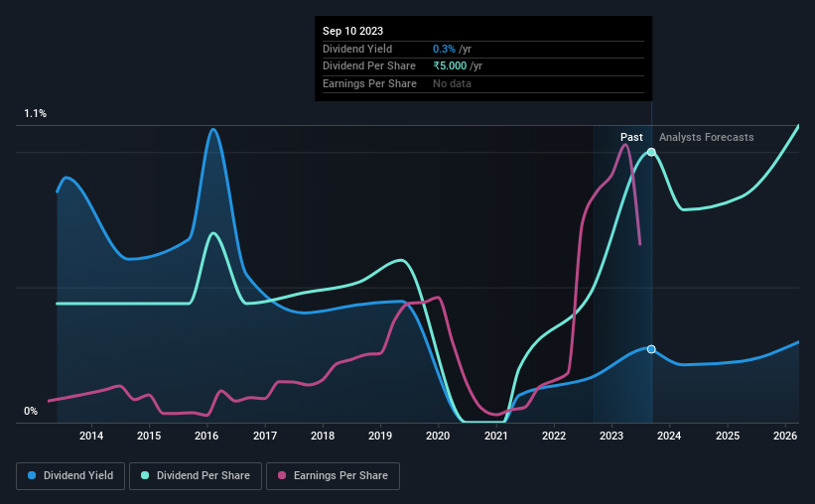Click the 2016 x-axis label

(x=206, y=436)
